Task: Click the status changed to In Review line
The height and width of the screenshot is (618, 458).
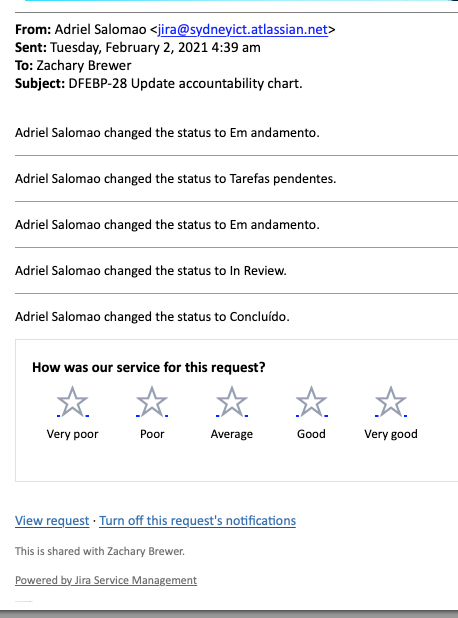Action: click(x=151, y=271)
